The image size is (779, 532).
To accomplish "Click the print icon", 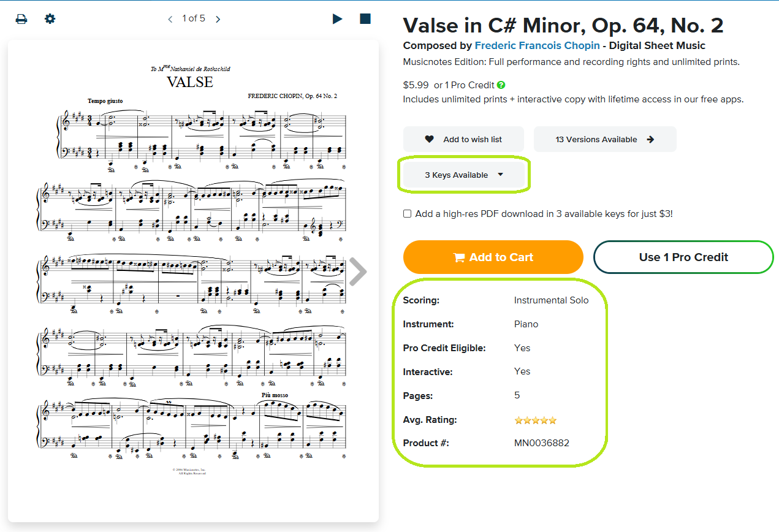I will [21, 19].
